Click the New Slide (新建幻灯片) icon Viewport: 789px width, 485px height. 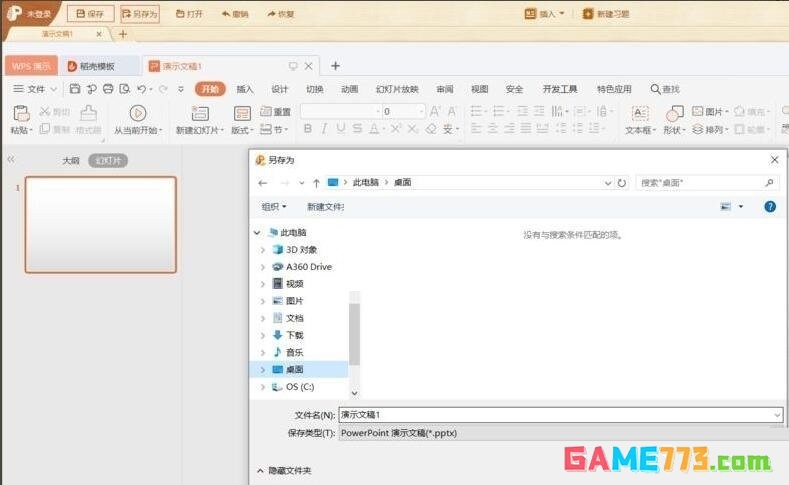point(200,114)
